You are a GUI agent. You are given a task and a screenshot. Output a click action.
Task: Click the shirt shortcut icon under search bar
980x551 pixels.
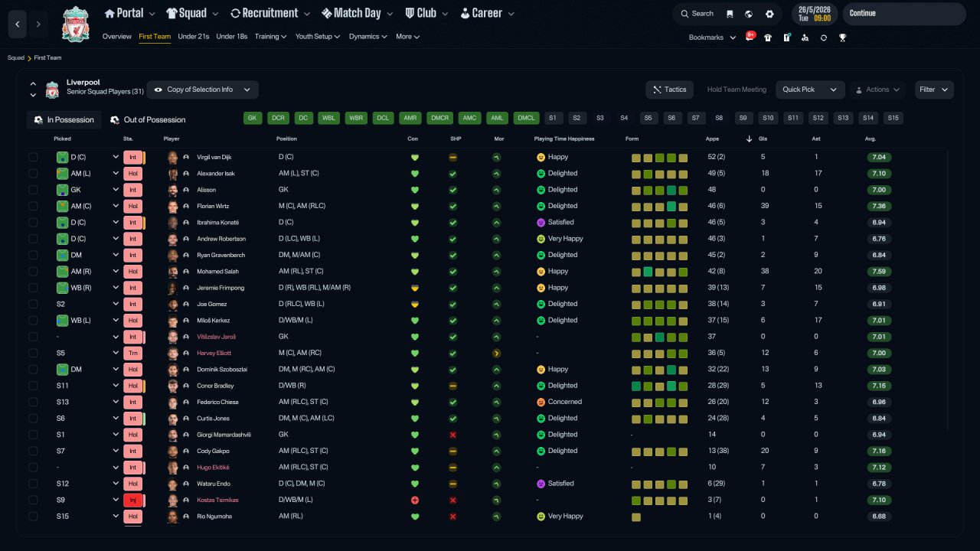[768, 37]
